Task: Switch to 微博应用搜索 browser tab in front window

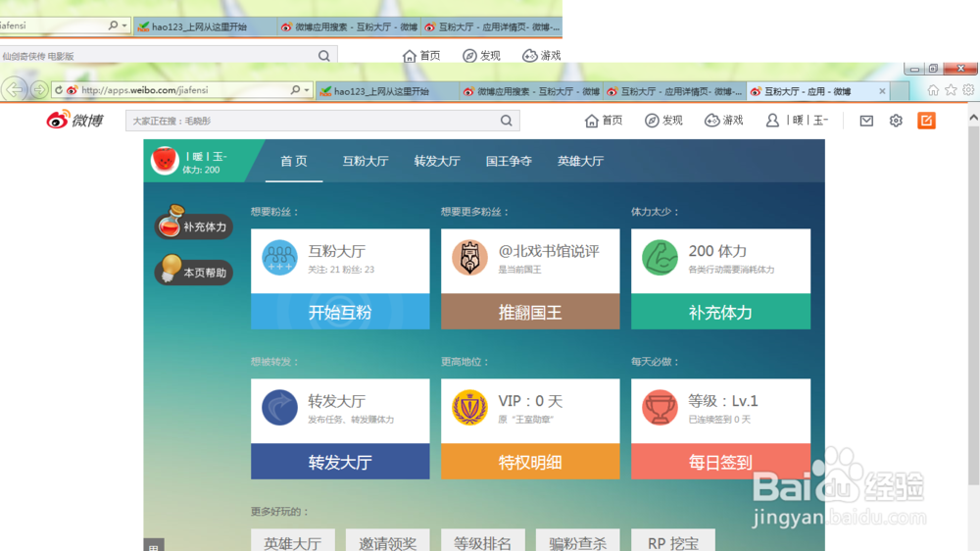Action: pos(532,91)
